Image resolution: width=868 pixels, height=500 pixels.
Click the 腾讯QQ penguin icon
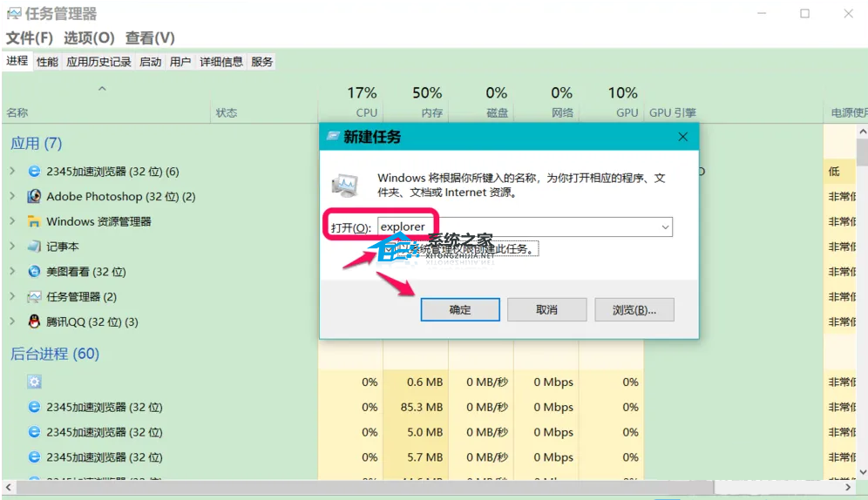pos(35,322)
